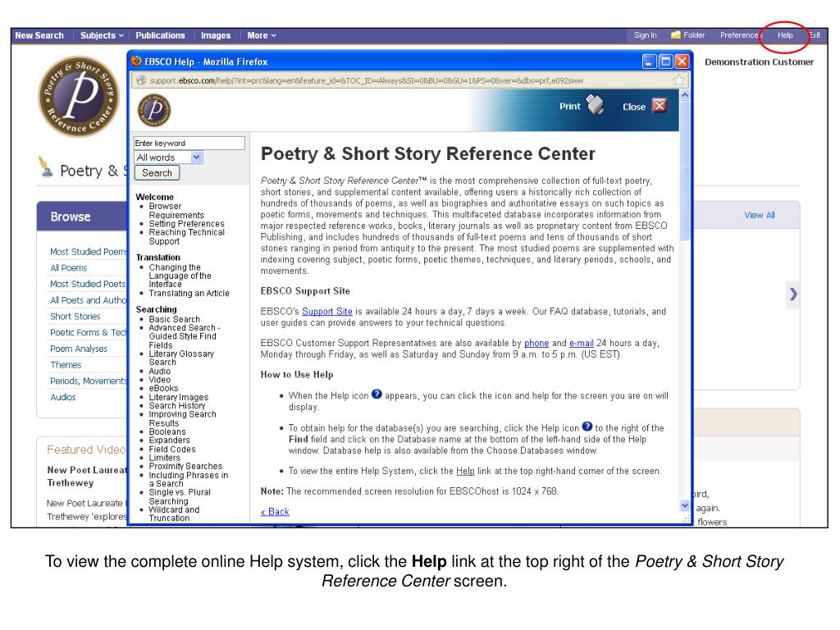Viewport: 840px width, 630px height.
Task: Click Sign In link in top bar
Action: (x=645, y=34)
